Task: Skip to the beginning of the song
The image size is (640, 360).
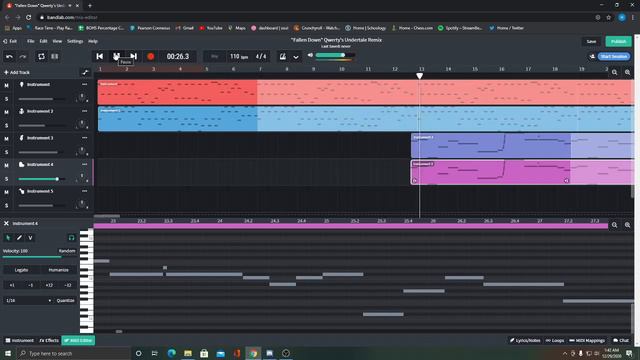Action: [x=100, y=56]
